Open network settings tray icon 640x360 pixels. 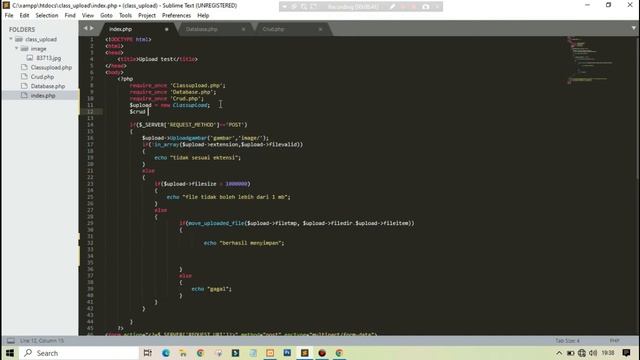[x=582, y=353]
